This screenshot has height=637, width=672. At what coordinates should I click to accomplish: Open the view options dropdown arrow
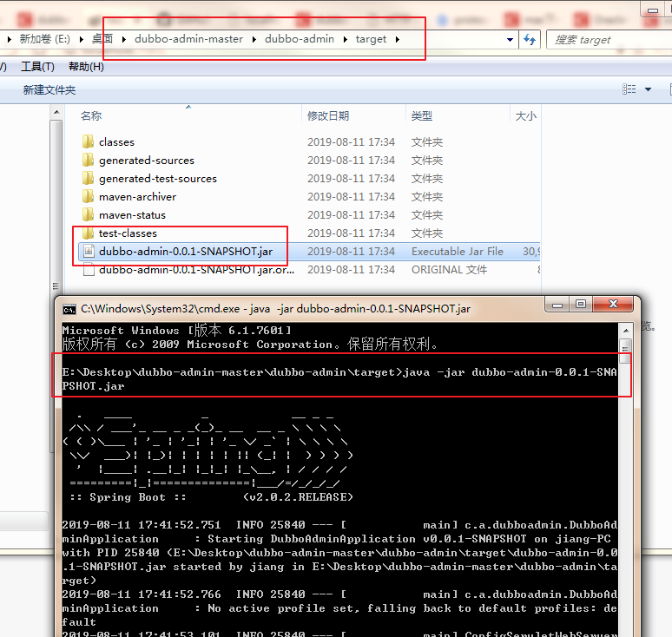click(648, 89)
